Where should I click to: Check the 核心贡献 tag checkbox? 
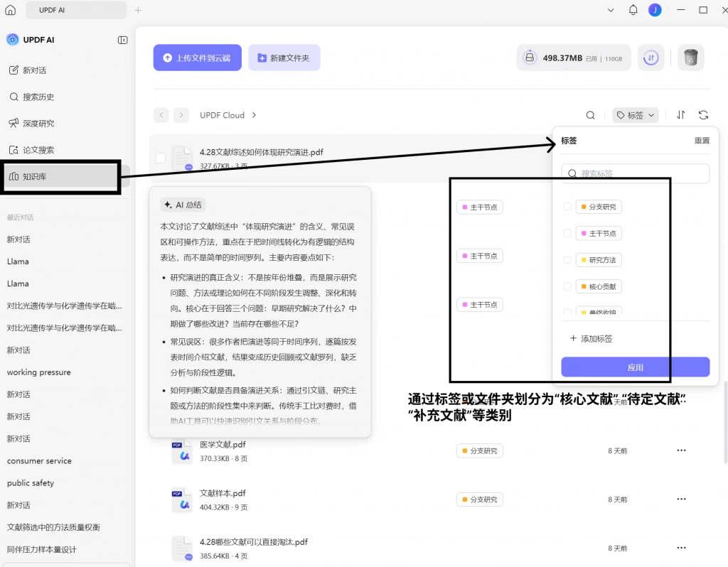click(567, 286)
